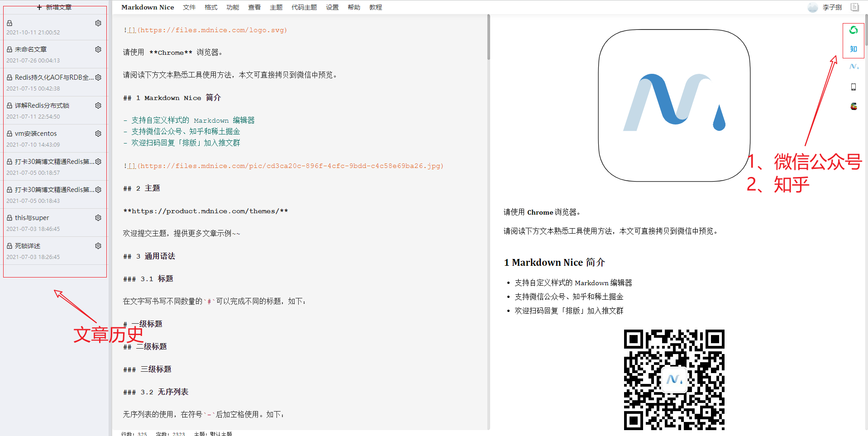Open the article this与super
The width and height of the screenshot is (868, 436).
click(32, 218)
